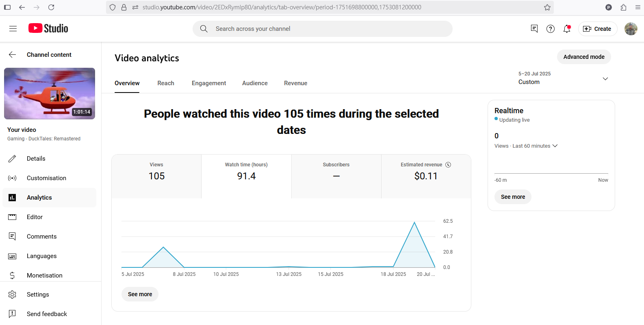
Task: Select the Views metric card
Action: [x=156, y=176]
